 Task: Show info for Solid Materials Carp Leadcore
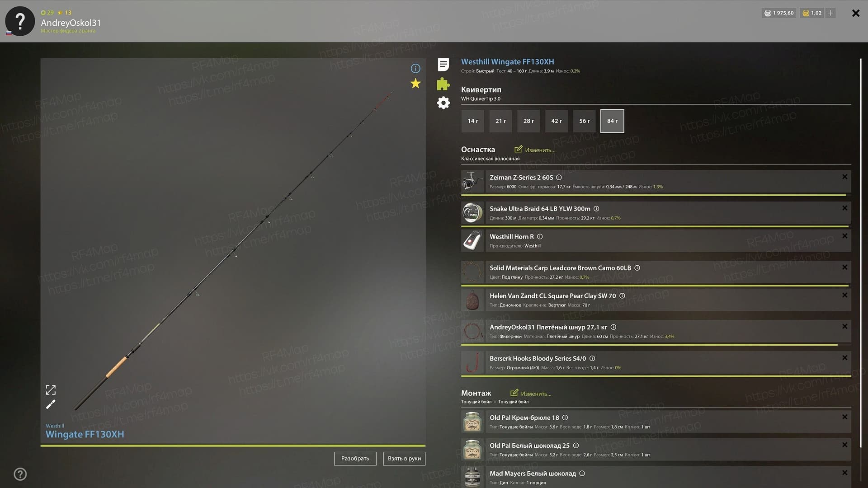637,268
